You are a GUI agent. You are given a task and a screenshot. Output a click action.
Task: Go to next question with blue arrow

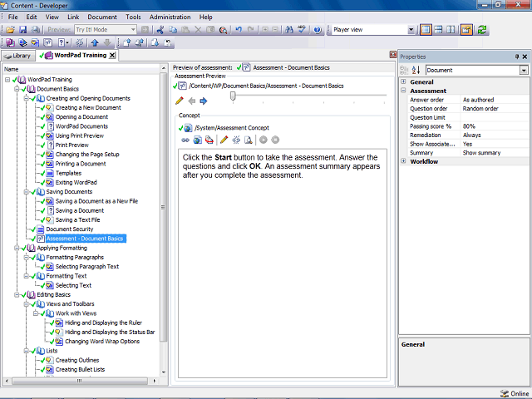pyautogui.click(x=203, y=101)
